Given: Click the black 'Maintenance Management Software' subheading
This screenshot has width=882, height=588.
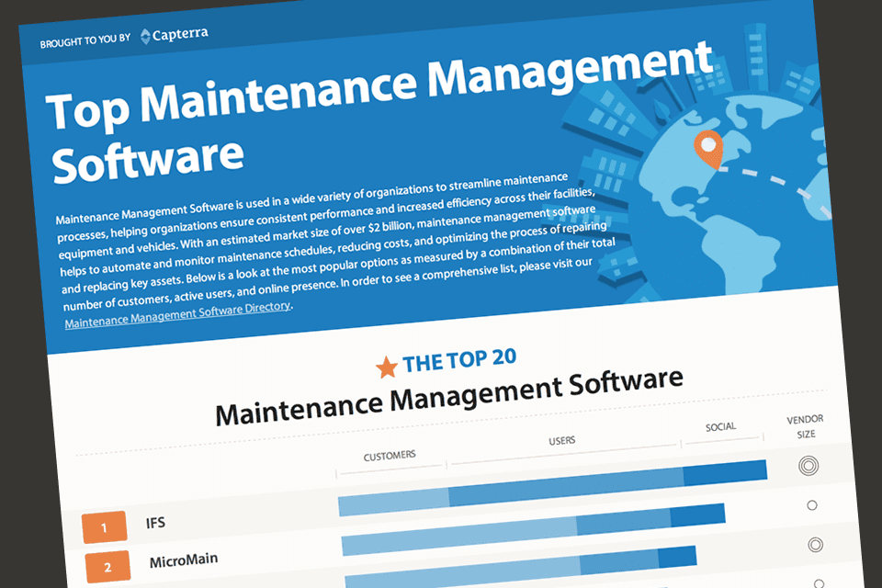Looking at the screenshot, I should click(x=449, y=397).
